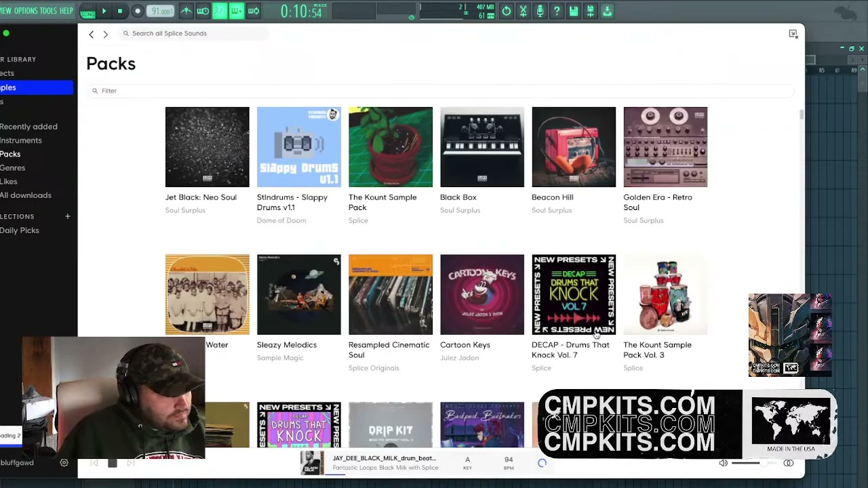This screenshot has height=488, width=868.
Task: Open the Beacon Hill pack cover
Action: tap(574, 147)
